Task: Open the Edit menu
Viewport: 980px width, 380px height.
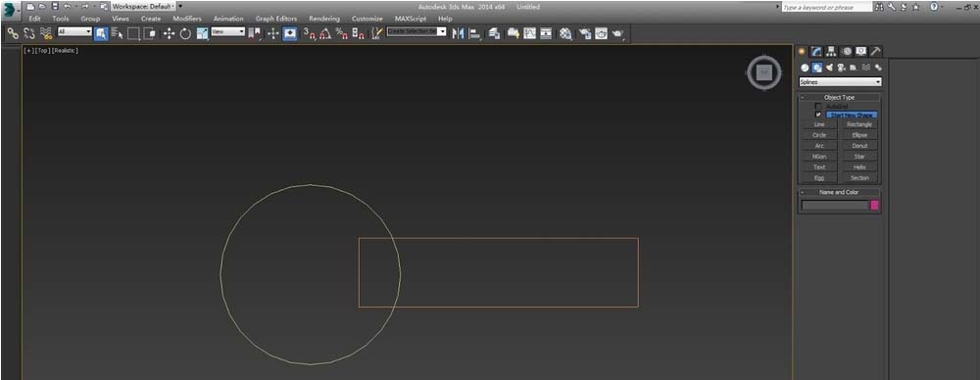Action: 34,19
